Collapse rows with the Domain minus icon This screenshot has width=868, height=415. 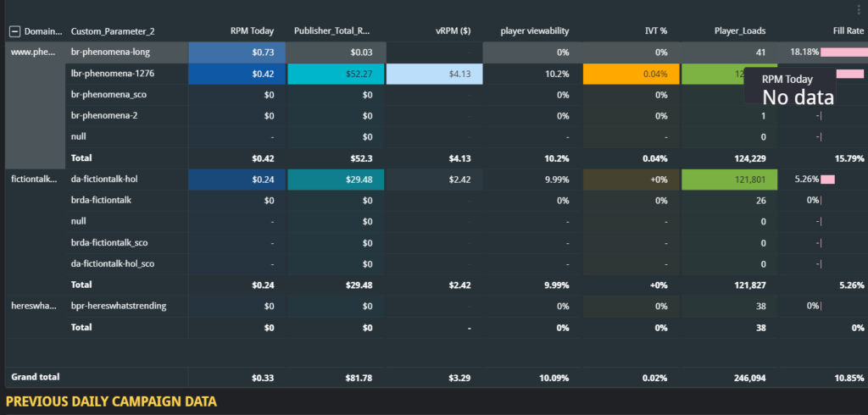[15, 31]
